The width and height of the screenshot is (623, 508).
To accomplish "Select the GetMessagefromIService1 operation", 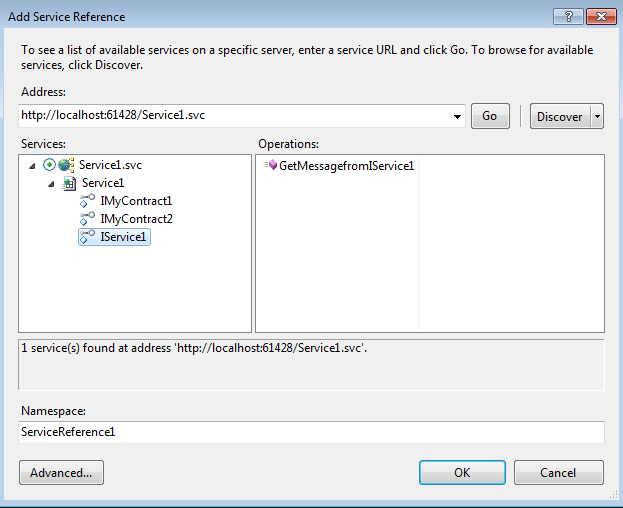I will tap(346, 166).
